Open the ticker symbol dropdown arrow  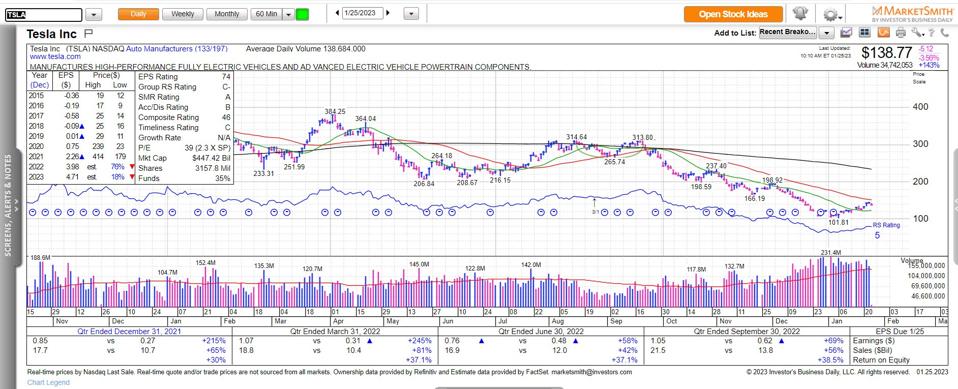(94, 15)
